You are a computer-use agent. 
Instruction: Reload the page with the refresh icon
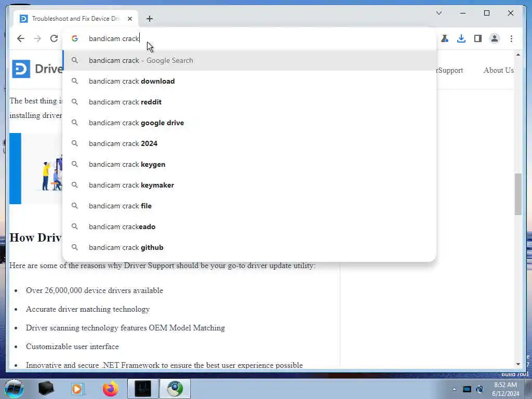pyautogui.click(x=54, y=38)
